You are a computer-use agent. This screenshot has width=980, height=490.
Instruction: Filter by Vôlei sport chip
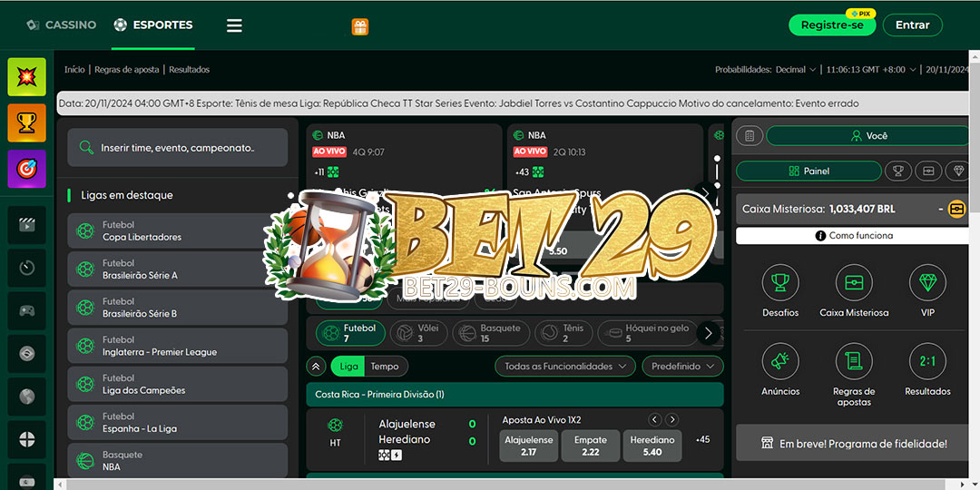pos(418,333)
